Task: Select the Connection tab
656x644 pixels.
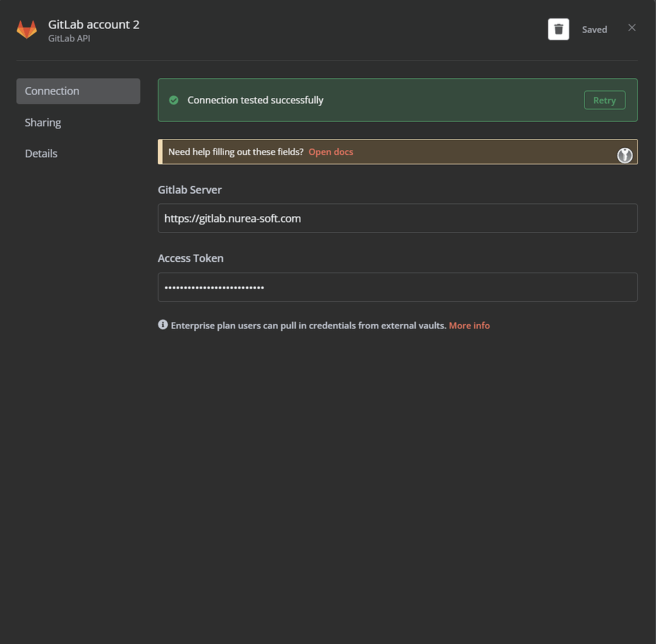Action: point(78,91)
